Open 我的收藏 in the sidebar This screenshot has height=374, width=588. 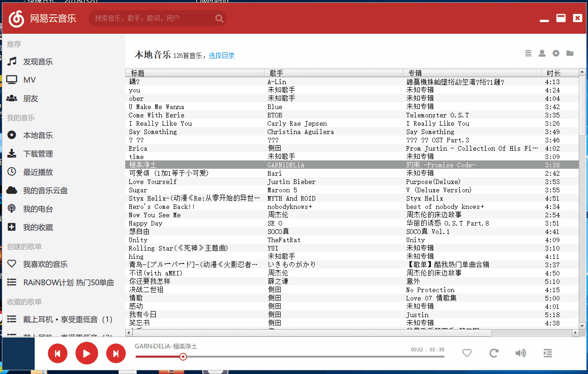coord(38,227)
